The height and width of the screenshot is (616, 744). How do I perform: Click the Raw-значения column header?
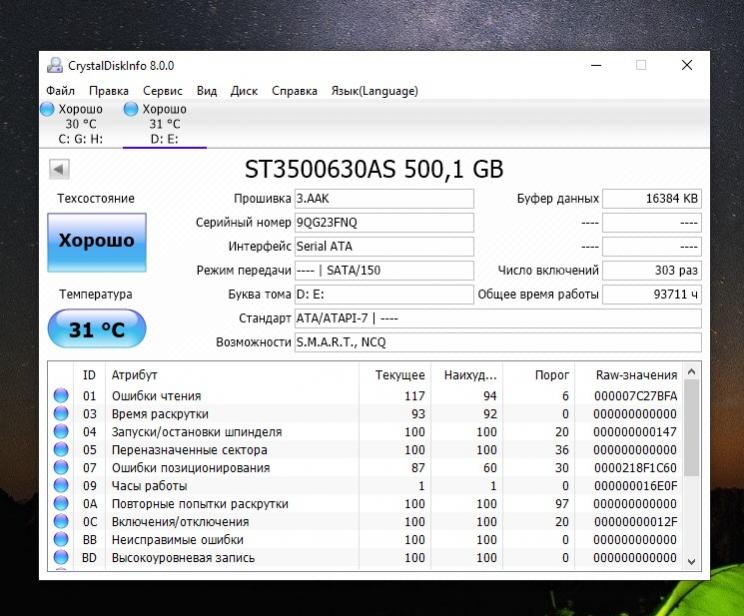pos(628,374)
